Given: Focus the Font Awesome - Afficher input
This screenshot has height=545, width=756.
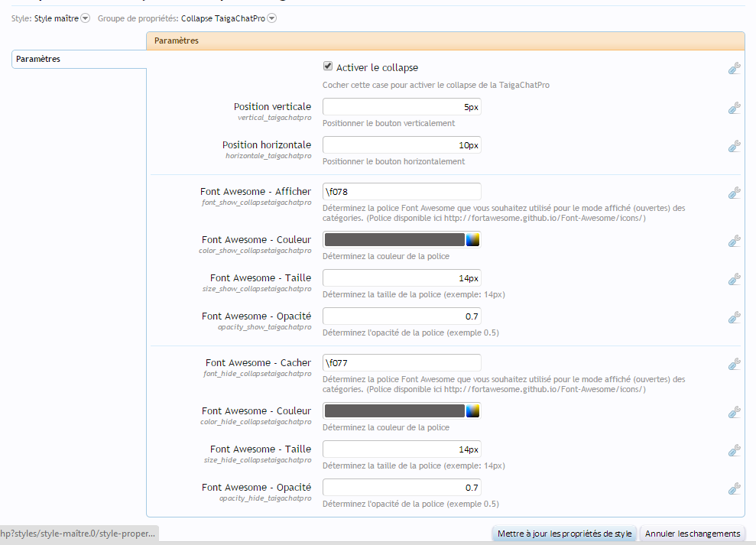Looking at the screenshot, I should pyautogui.click(x=401, y=191).
